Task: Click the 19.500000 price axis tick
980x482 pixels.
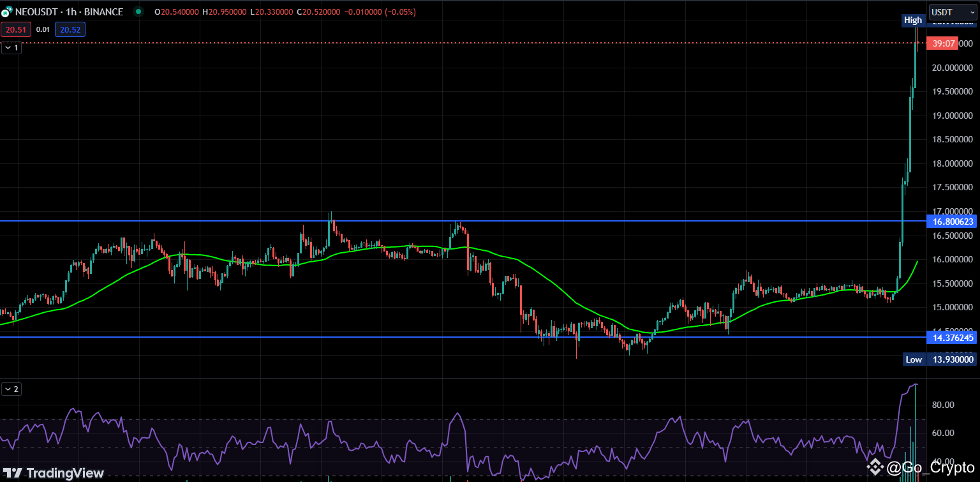Action: click(x=953, y=91)
